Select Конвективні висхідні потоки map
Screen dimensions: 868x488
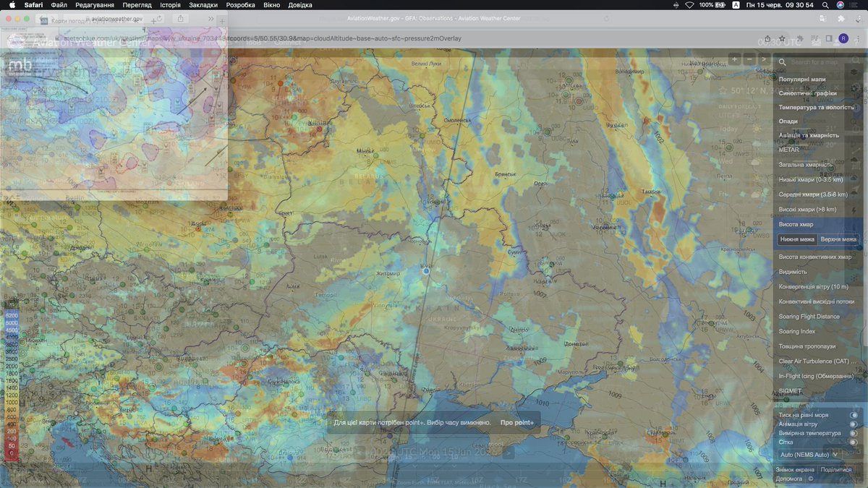pos(816,301)
